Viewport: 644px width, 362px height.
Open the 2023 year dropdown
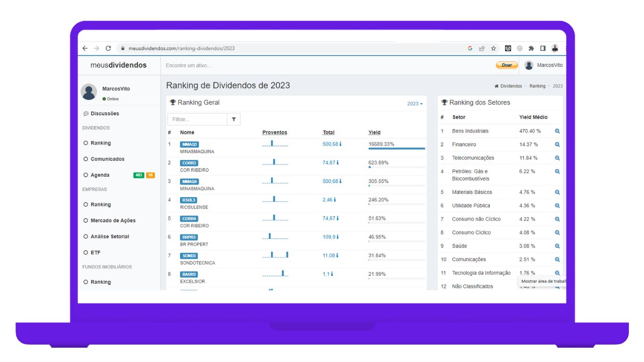(414, 104)
